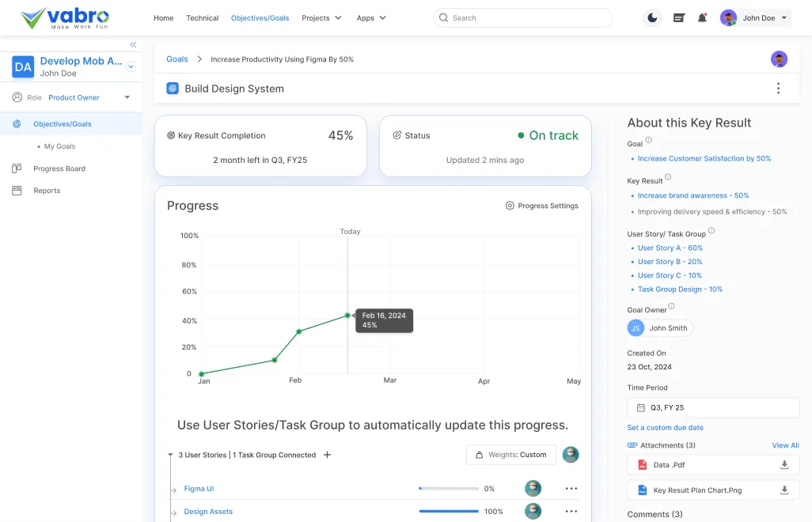Open Progress Settings
The image size is (812, 522).
point(542,206)
